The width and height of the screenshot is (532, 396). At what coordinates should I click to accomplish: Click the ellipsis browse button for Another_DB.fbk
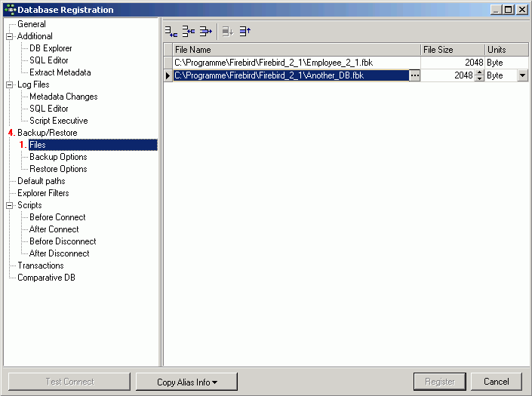pyautogui.click(x=414, y=75)
